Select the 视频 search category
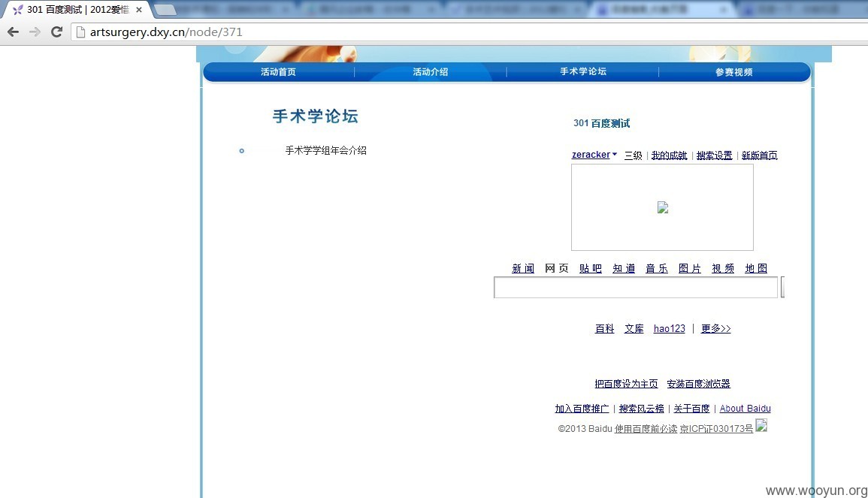Screen dimensions: 868x498 click(723, 268)
